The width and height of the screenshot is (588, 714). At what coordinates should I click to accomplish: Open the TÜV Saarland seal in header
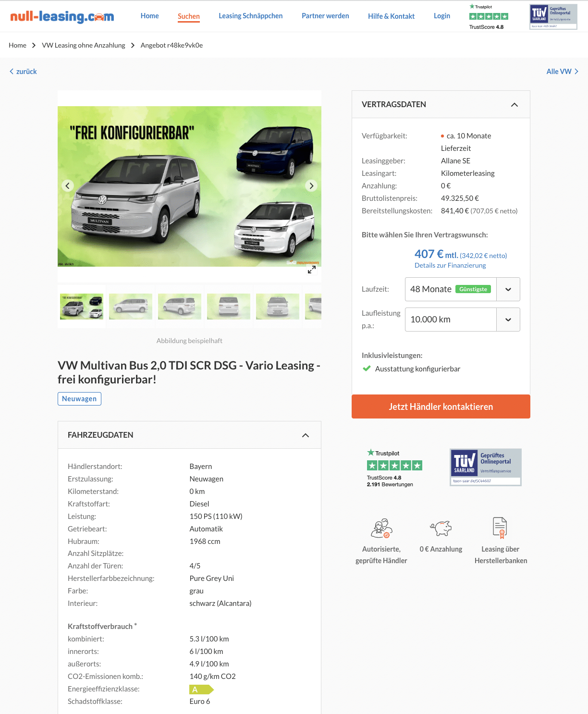(x=553, y=17)
